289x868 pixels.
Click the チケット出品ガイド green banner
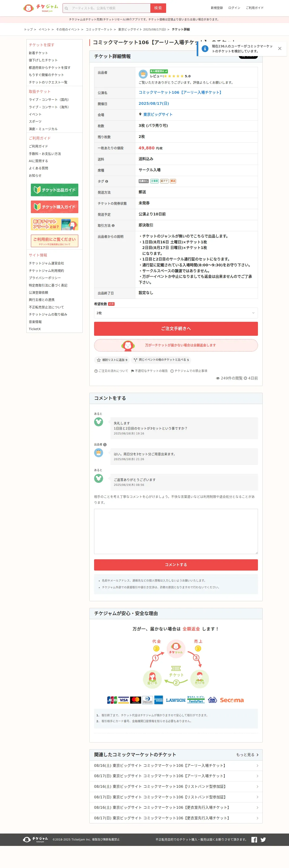pos(54,190)
